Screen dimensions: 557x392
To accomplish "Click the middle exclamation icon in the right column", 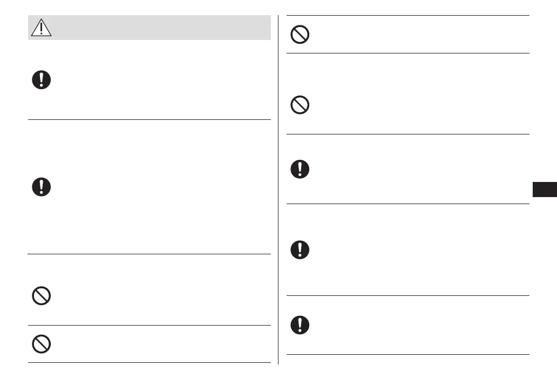I will (300, 249).
